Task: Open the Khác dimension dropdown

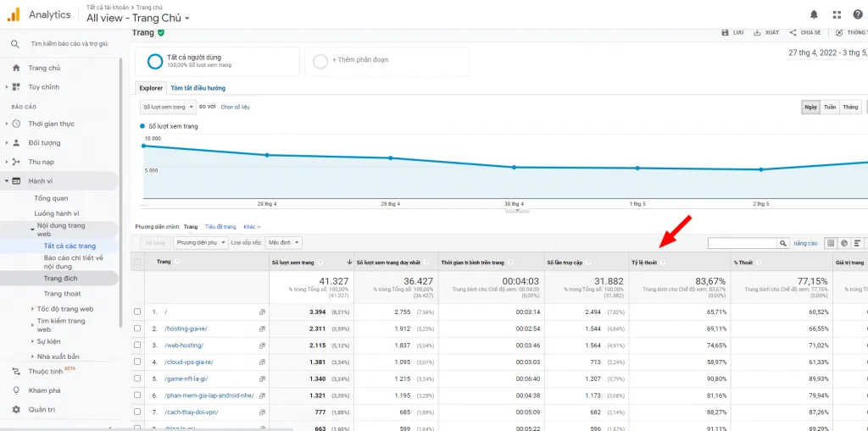Action: click(x=252, y=227)
